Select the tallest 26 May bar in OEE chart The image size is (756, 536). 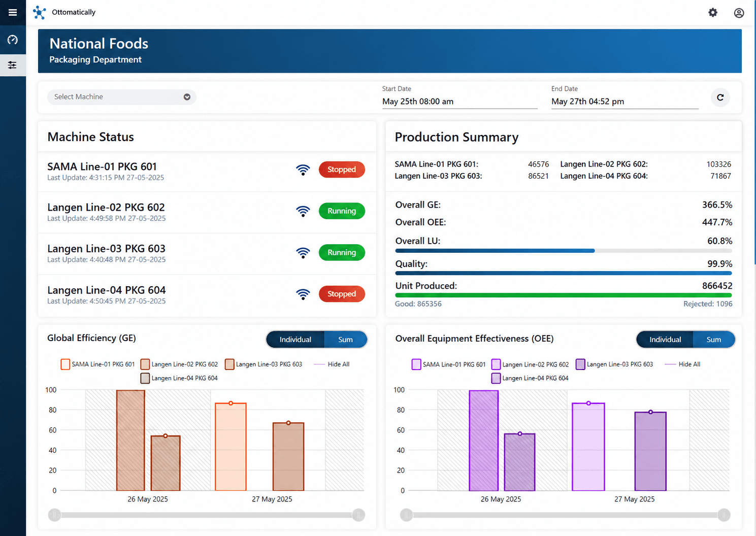tap(483, 441)
